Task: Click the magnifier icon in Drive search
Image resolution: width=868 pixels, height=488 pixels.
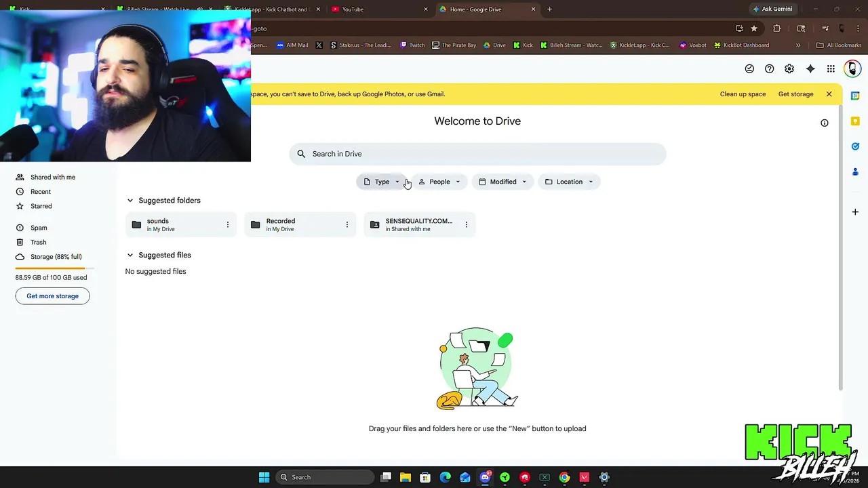Action: point(301,154)
